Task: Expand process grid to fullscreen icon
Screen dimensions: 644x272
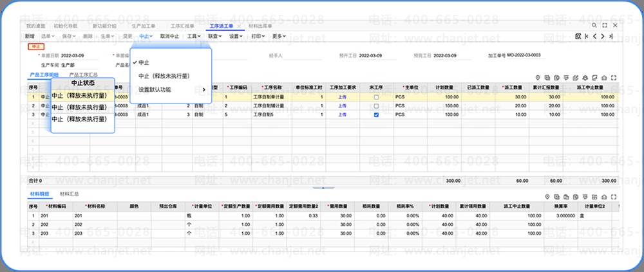Action: point(613,78)
